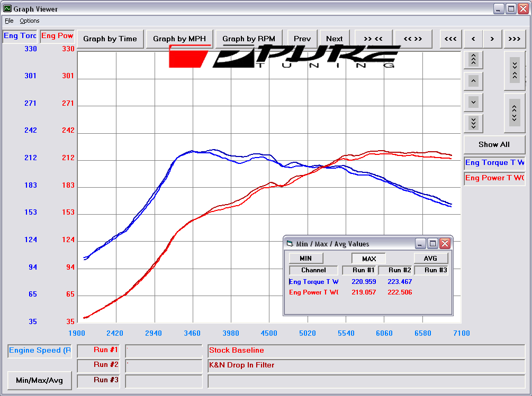This screenshot has width=532, height=396.
Task: Click Graph by Time button
Action: click(110, 39)
